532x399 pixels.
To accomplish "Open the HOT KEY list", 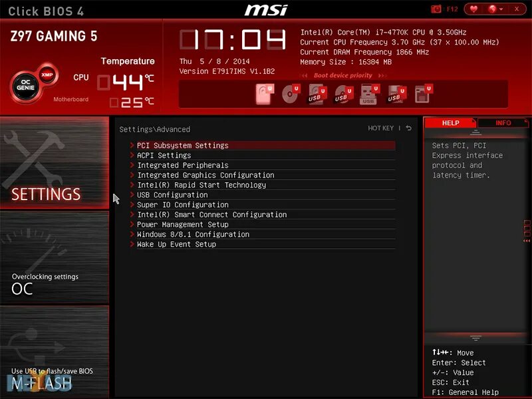I will tap(380, 128).
